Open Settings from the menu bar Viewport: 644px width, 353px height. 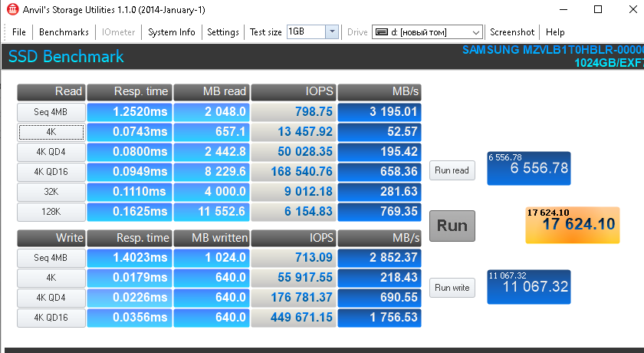click(223, 32)
